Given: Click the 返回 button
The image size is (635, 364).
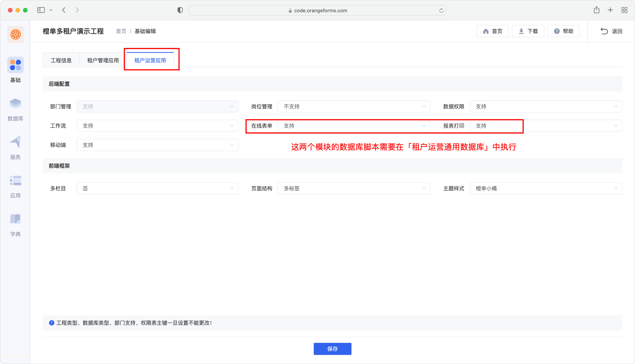Looking at the screenshot, I should pos(611,31).
